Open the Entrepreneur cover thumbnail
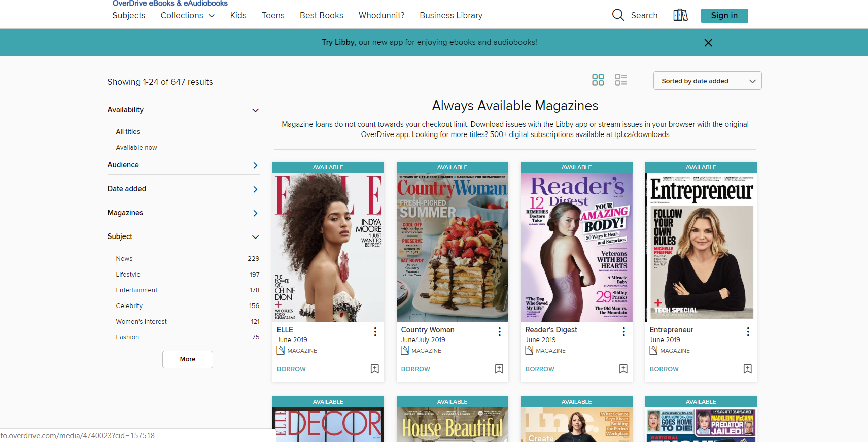 coord(701,248)
